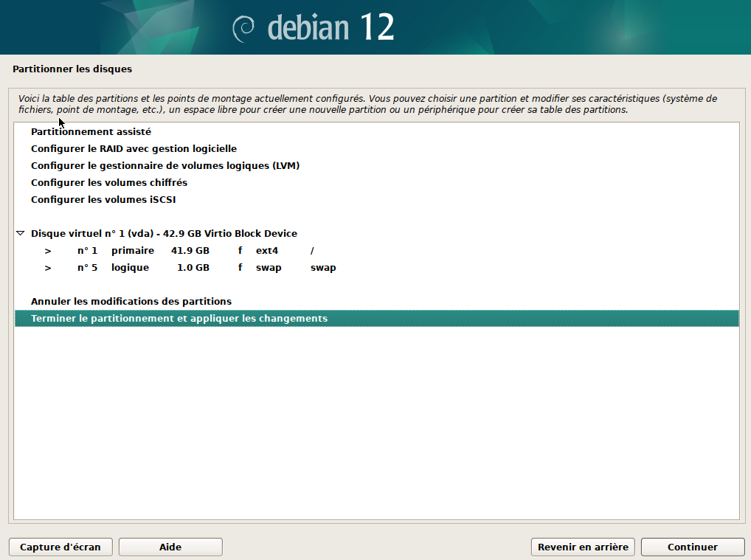Click the > arrow of partition n° 5
This screenshot has width=751, height=560.
[48, 268]
